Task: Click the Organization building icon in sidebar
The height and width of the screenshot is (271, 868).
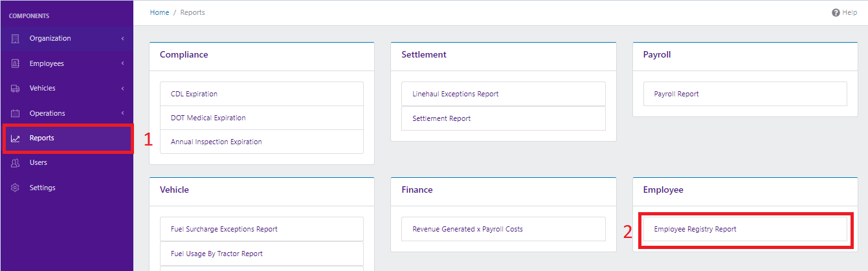Action: pyautogui.click(x=16, y=39)
